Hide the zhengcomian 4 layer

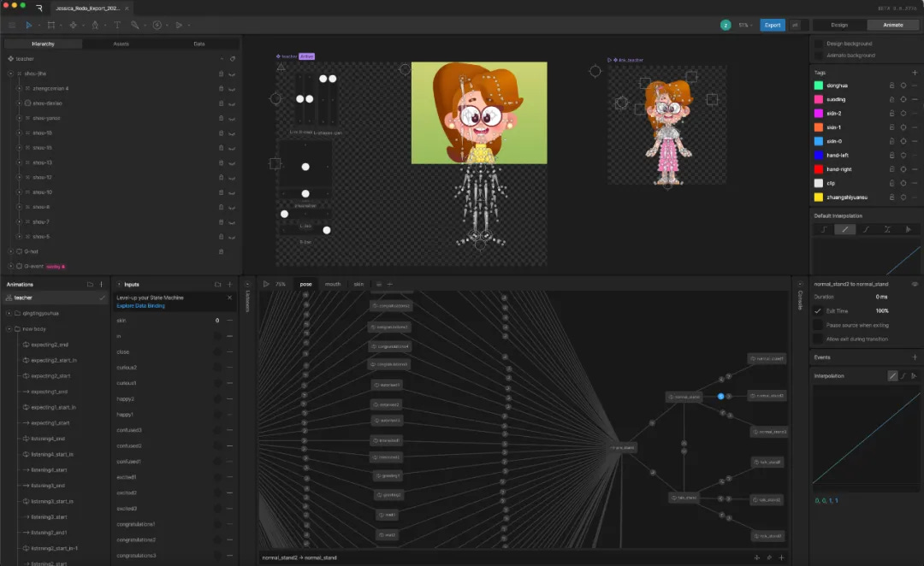pyautogui.click(x=232, y=89)
